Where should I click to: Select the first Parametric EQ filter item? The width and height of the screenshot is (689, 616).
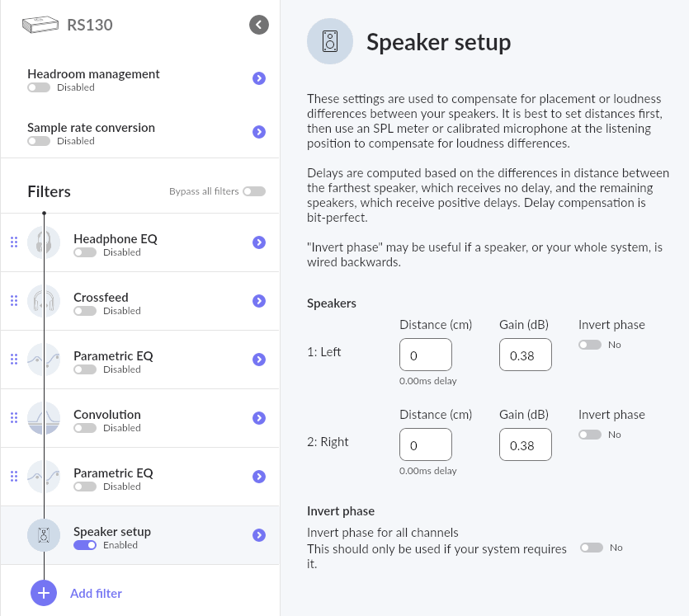point(139,360)
